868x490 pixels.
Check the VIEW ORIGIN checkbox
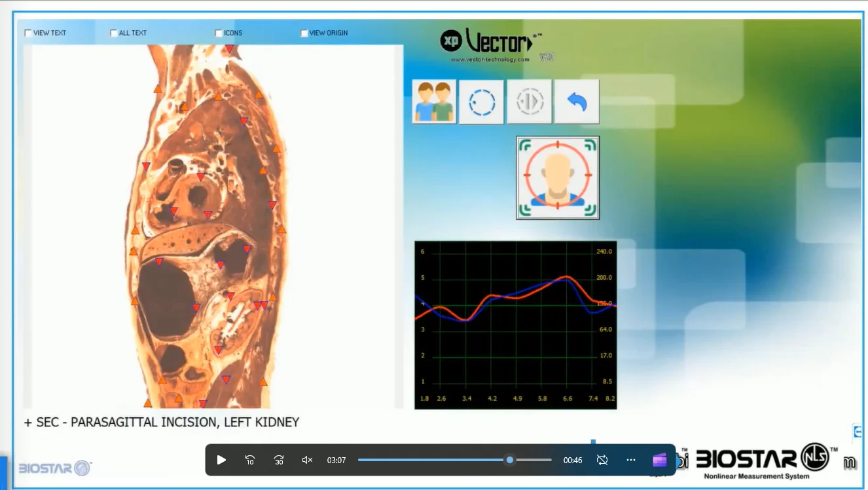pos(304,33)
